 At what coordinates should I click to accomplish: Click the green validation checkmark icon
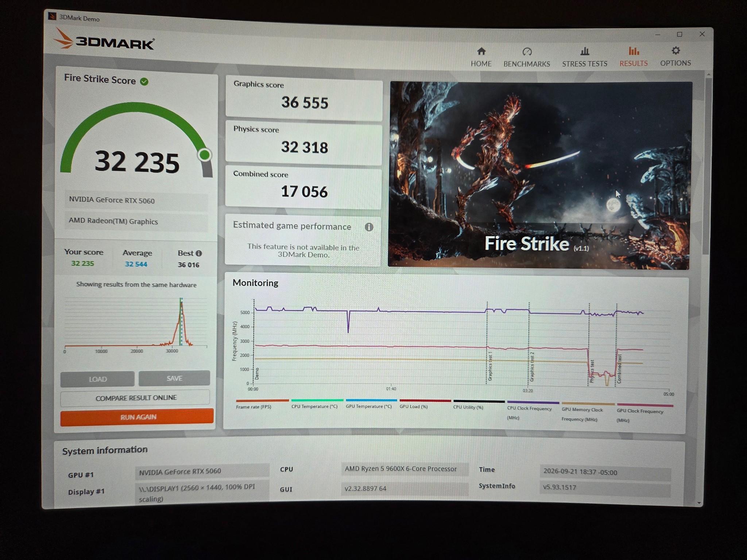point(144,81)
